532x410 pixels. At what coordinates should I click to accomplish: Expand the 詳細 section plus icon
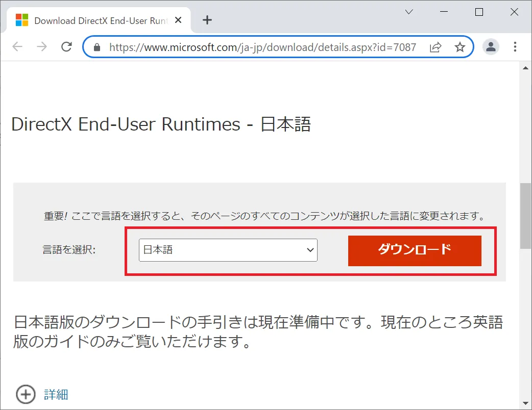(x=26, y=394)
